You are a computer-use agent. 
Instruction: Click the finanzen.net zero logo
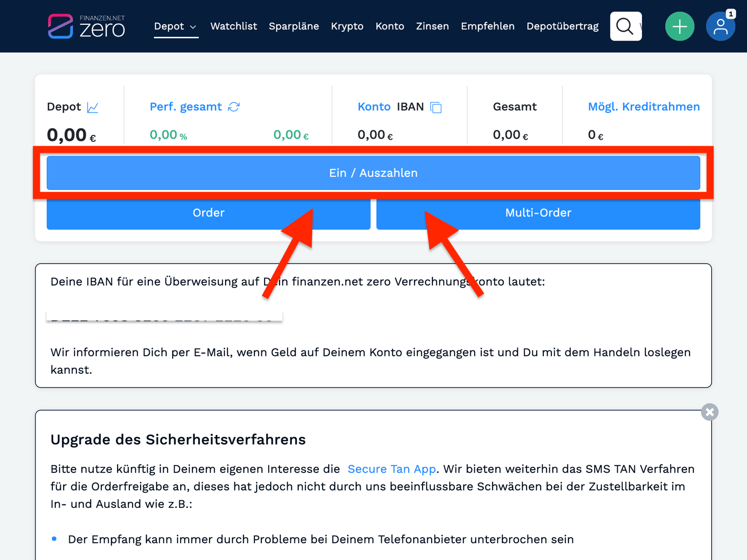coord(86,26)
